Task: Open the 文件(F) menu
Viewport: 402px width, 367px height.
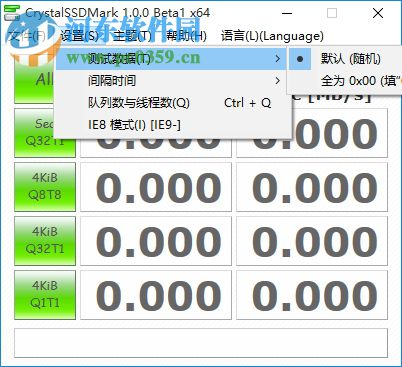Action: (x=27, y=36)
